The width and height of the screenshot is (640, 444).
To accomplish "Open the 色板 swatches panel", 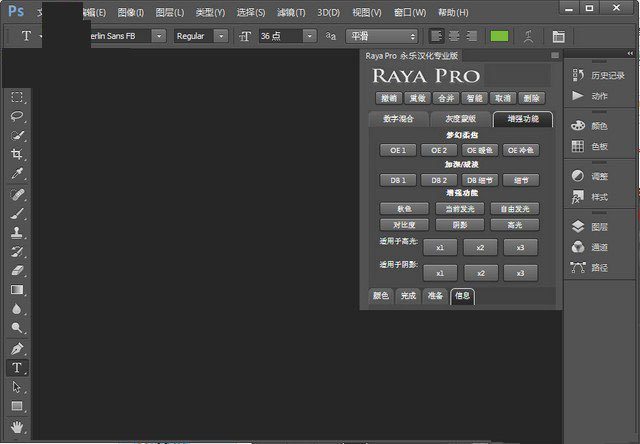I will 590,146.
